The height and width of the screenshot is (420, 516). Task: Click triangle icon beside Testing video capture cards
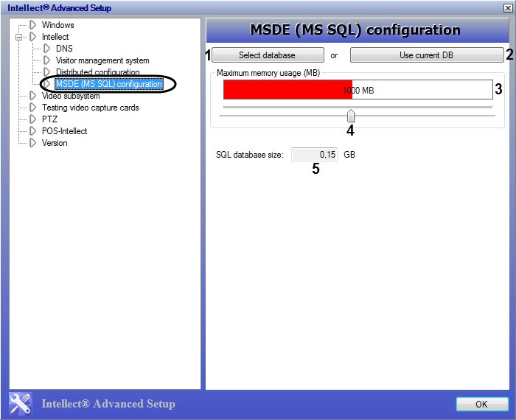32,108
